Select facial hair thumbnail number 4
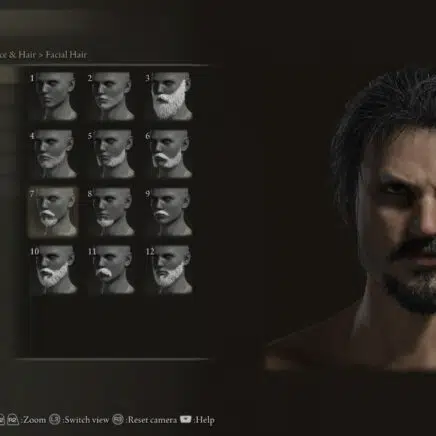The image size is (436, 436). (53, 154)
